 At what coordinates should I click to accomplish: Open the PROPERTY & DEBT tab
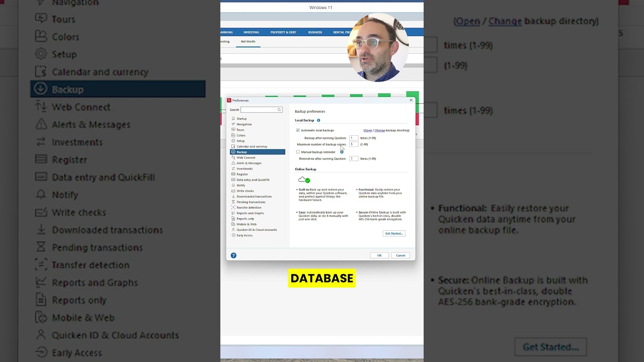(x=283, y=32)
